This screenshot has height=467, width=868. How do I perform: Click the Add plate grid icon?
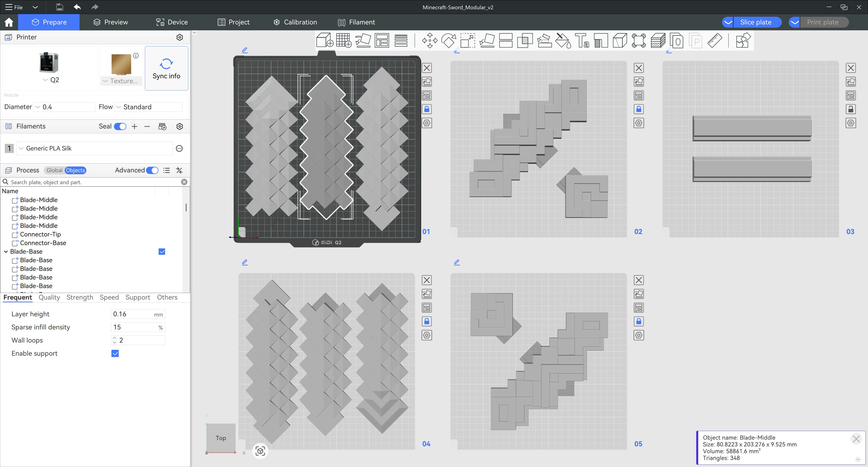click(344, 41)
